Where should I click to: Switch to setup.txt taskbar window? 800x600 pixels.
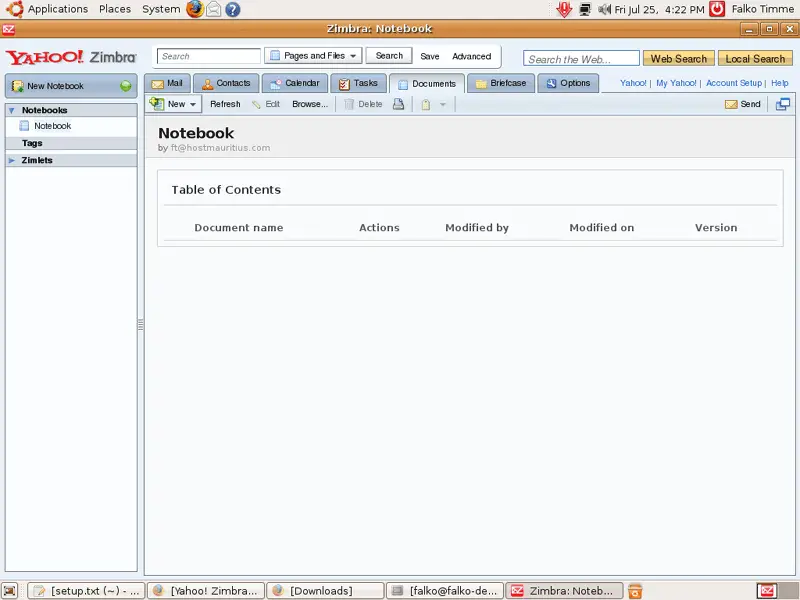[x=86, y=591]
